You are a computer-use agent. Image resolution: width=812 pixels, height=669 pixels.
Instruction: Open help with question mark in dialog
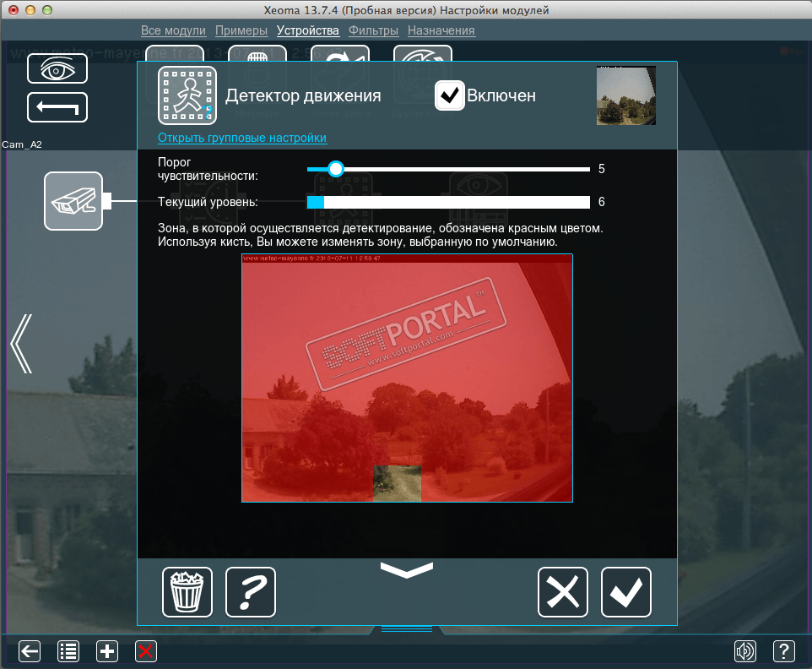251,592
